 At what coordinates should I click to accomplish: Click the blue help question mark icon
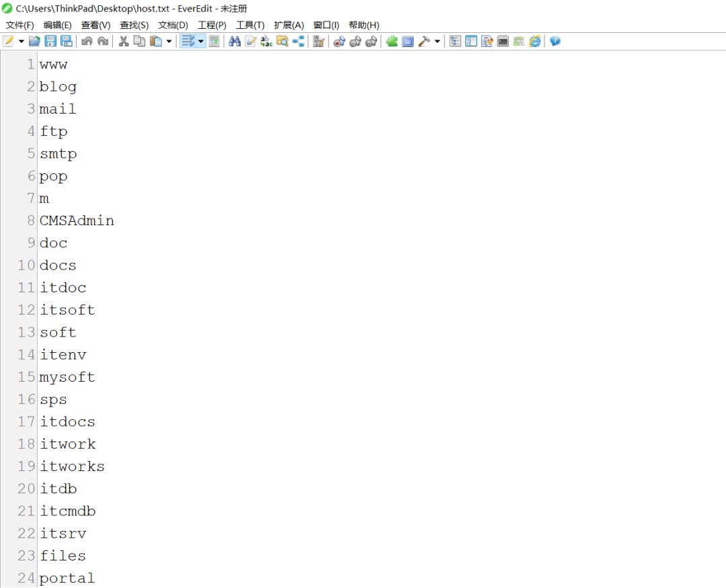555,41
